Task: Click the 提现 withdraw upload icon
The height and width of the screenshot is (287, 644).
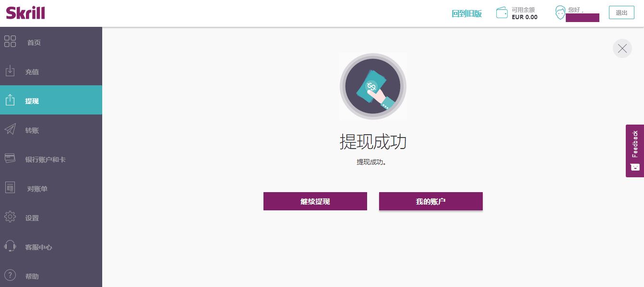Action: pyautogui.click(x=10, y=100)
